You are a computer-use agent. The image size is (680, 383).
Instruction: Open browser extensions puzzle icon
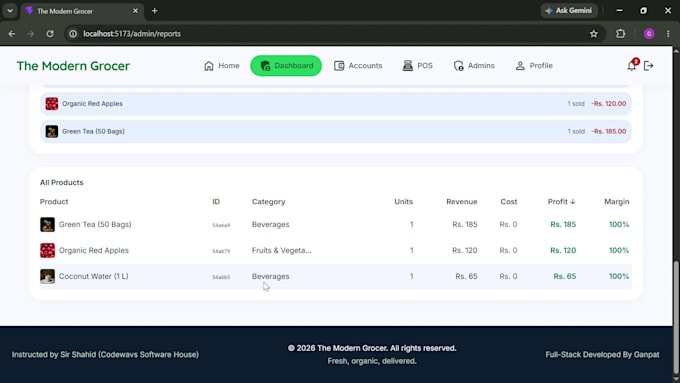(x=621, y=34)
